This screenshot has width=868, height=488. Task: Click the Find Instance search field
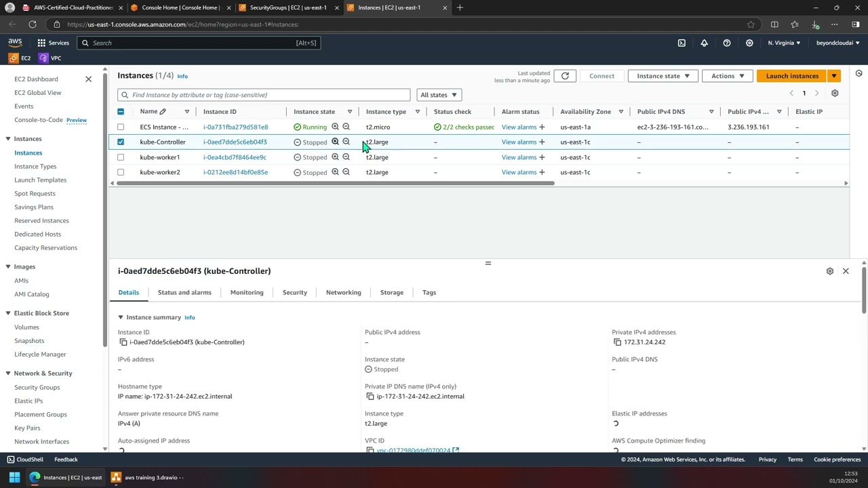pyautogui.click(x=264, y=95)
